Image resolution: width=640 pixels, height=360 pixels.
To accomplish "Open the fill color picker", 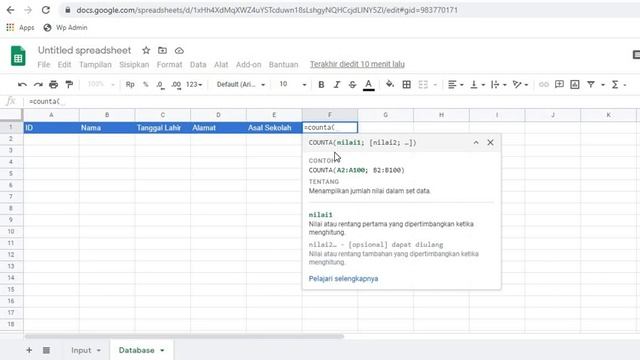I will click(390, 84).
